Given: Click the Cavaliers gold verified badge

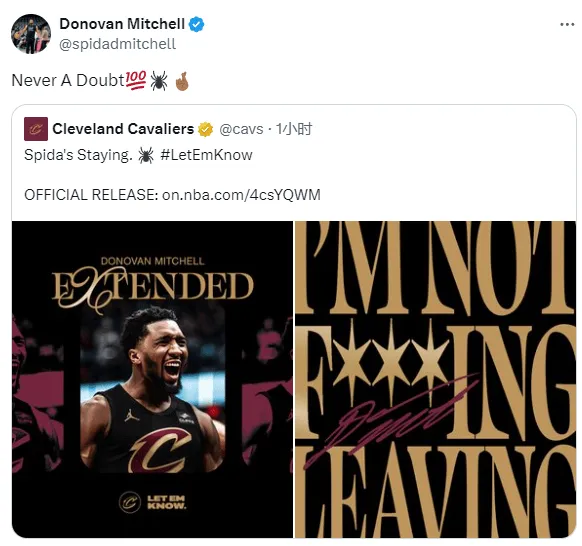Looking at the screenshot, I should click(x=205, y=129).
